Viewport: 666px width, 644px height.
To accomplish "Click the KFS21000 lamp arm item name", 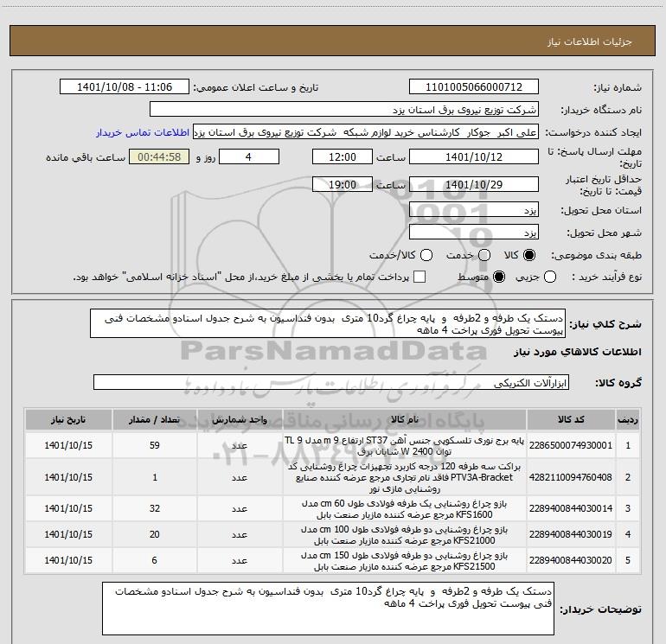I will tap(405, 535).
